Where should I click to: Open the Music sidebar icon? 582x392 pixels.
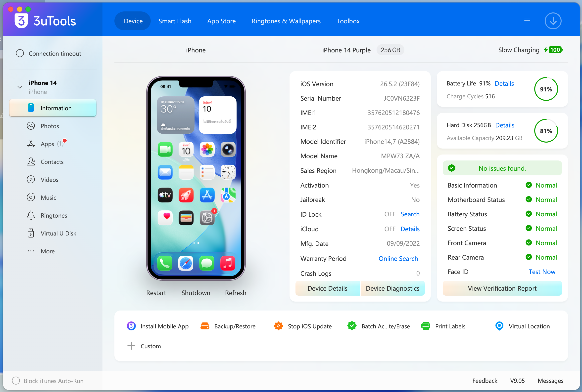(x=31, y=197)
